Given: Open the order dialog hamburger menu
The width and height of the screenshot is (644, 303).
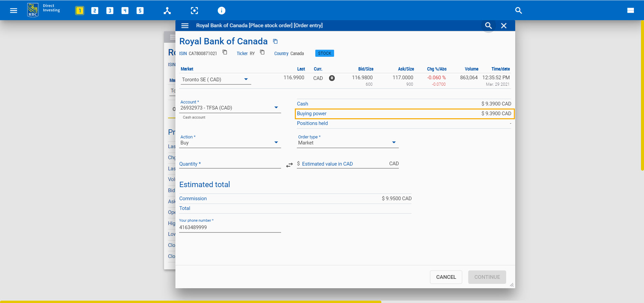Looking at the screenshot, I should [x=185, y=26].
